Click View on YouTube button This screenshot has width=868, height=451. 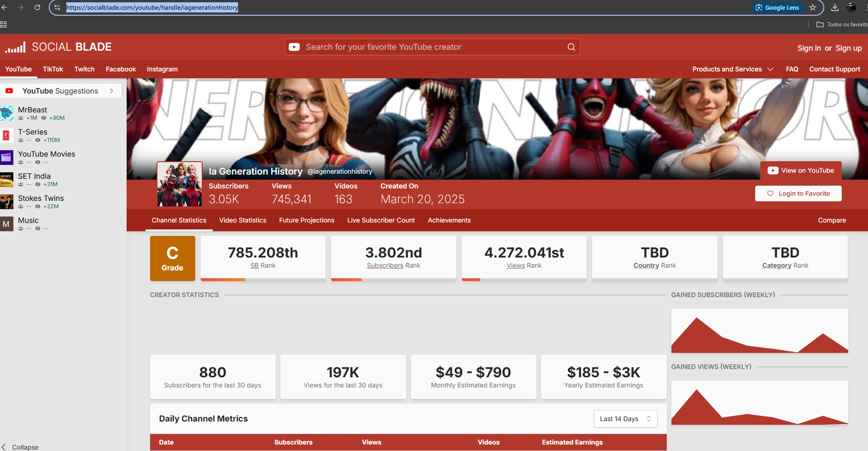point(801,170)
